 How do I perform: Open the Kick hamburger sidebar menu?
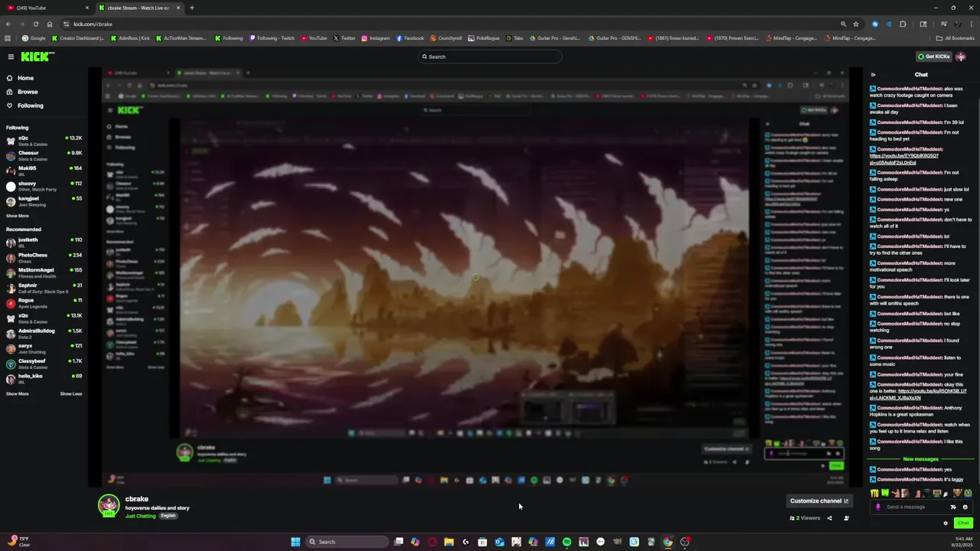[x=11, y=57]
